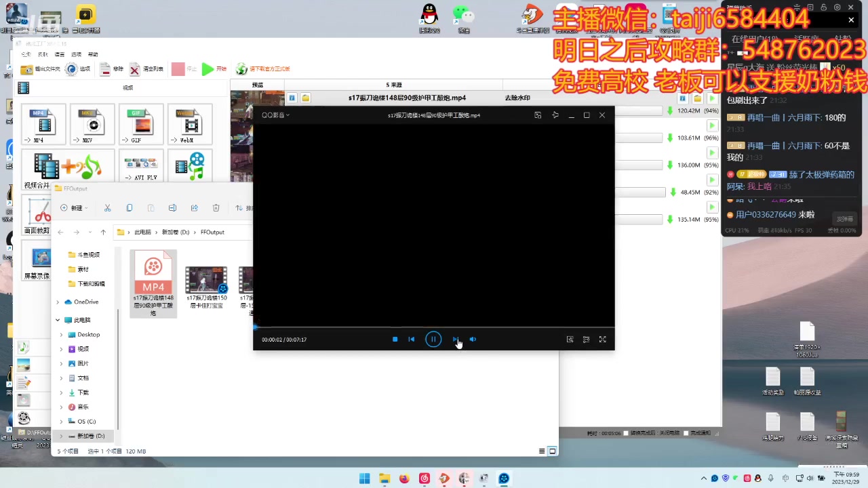Seek on QQ影音 playback progress bar
Screen dimensions: 868x488
[x=434, y=327]
